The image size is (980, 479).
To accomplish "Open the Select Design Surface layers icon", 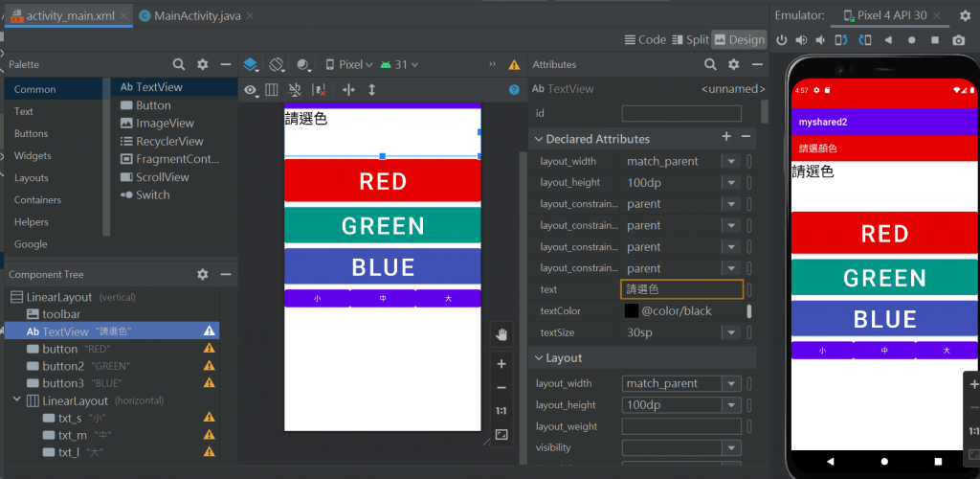I will [250, 64].
